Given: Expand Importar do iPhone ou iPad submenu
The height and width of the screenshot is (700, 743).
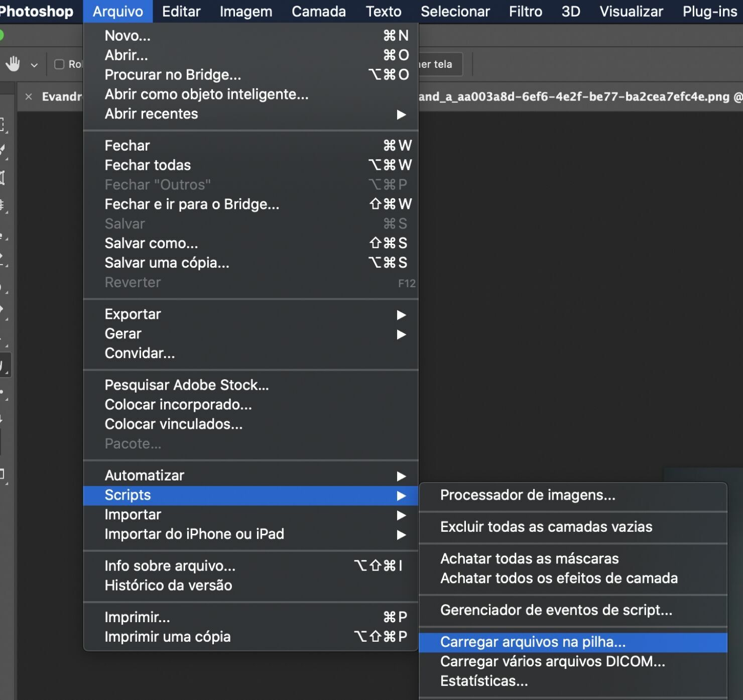Looking at the screenshot, I should point(251,534).
